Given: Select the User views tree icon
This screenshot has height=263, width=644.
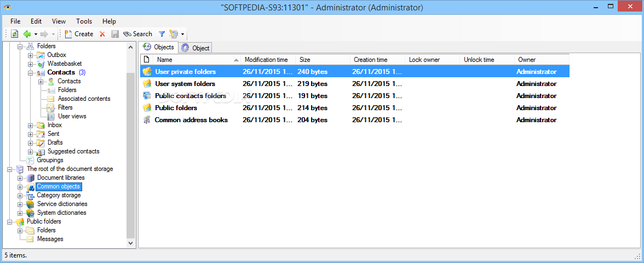Looking at the screenshot, I should tap(51, 116).
